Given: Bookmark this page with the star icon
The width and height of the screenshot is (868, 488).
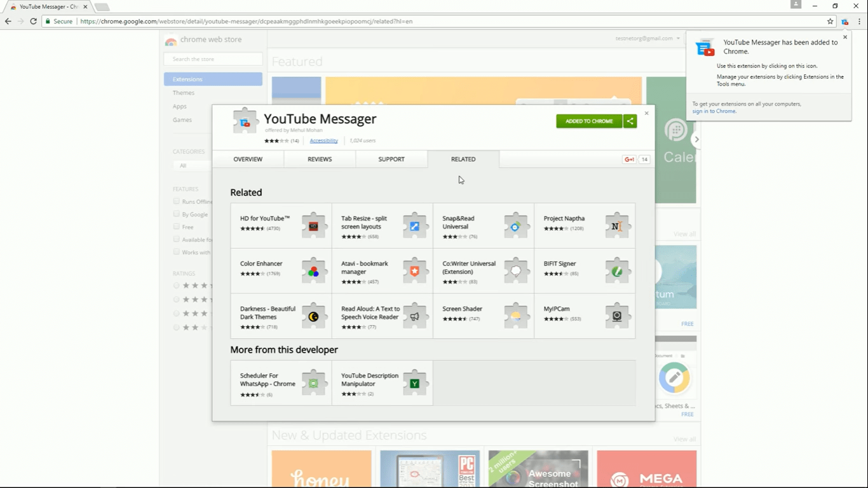Looking at the screenshot, I should pyautogui.click(x=830, y=22).
